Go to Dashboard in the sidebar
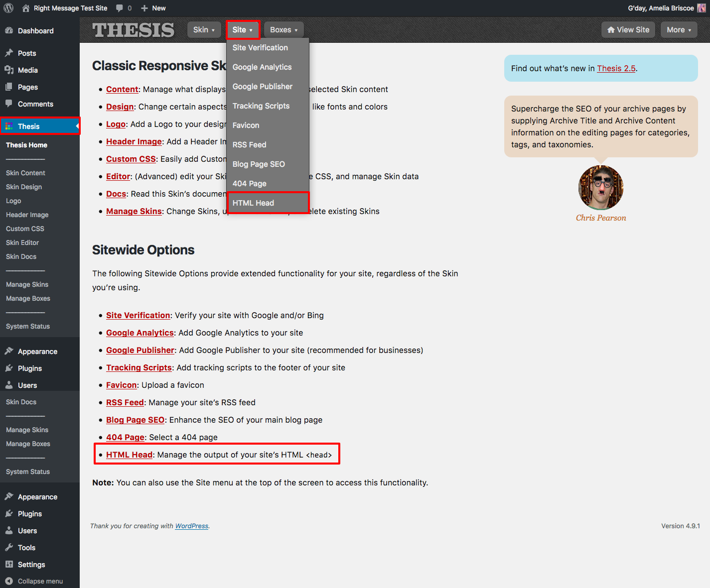This screenshot has width=710, height=588. (x=40, y=30)
